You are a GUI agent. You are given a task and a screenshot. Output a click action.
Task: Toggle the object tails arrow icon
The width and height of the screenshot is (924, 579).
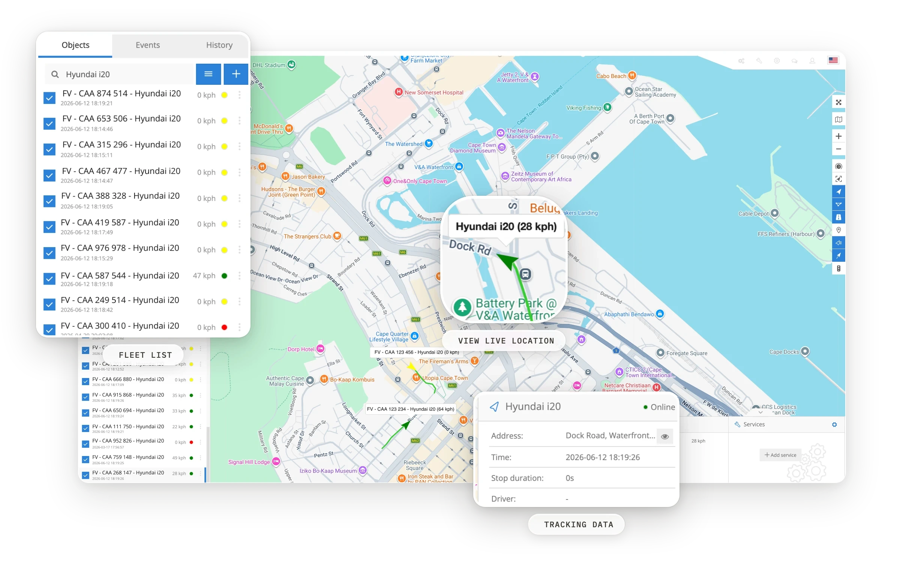pyautogui.click(x=838, y=255)
